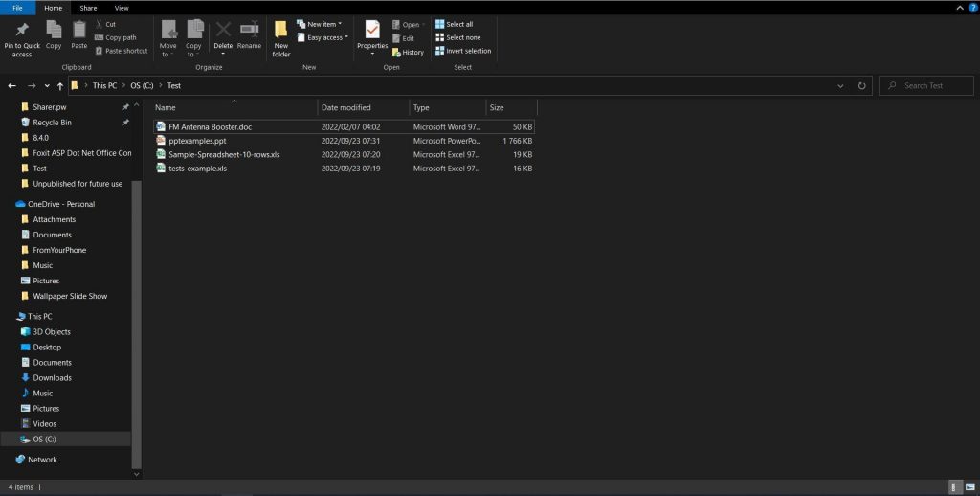Select Network in navigation pane
Screen dimensions: 980x496
tap(42, 460)
